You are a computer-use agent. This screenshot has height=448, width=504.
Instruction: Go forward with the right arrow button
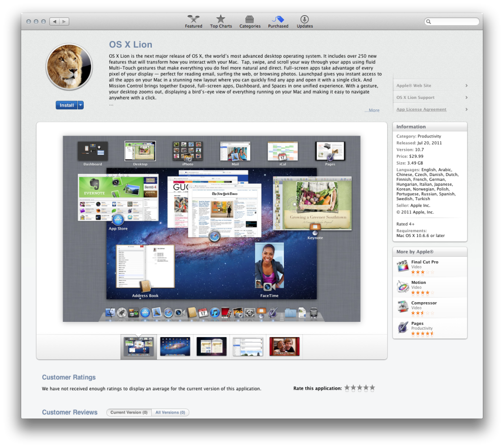[64, 22]
